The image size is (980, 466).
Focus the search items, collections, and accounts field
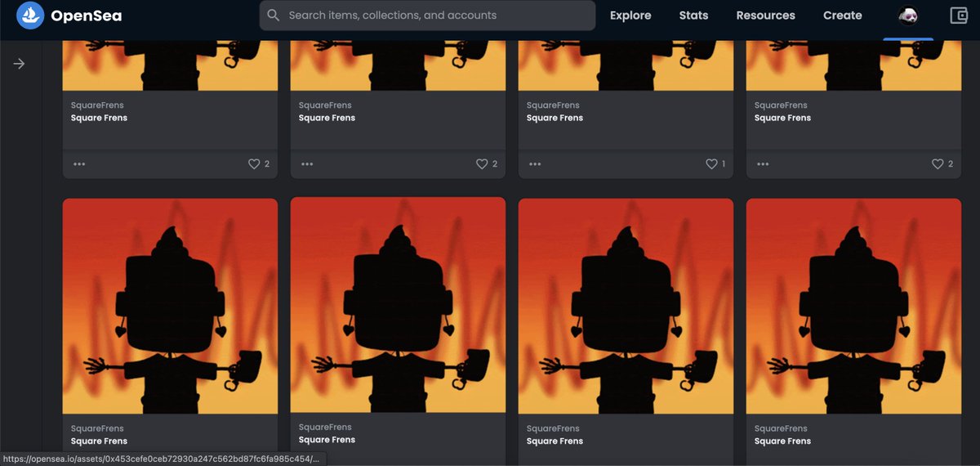427,16
